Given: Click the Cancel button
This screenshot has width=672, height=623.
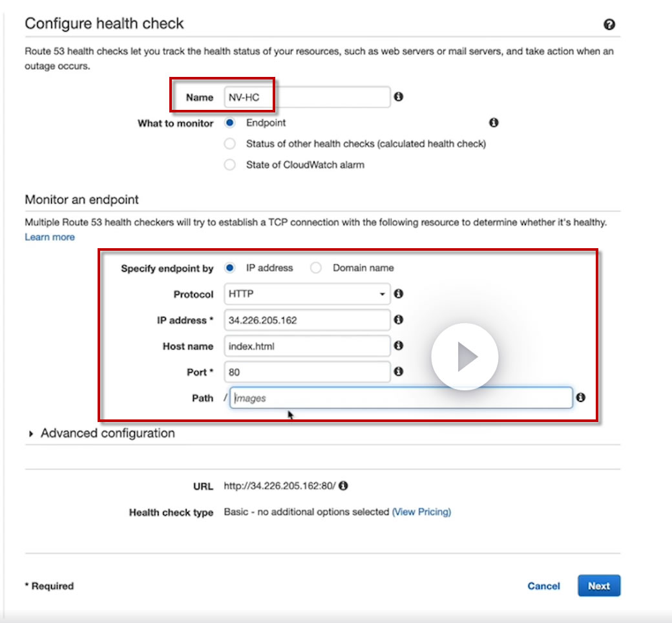Looking at the screenshot, I should pos(543,586).
